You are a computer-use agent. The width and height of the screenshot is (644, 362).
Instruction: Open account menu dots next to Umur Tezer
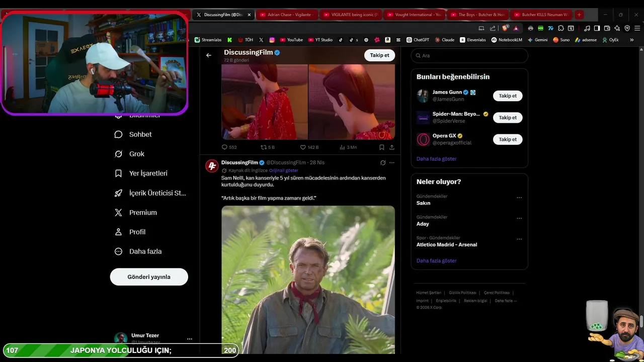(189, 339)
